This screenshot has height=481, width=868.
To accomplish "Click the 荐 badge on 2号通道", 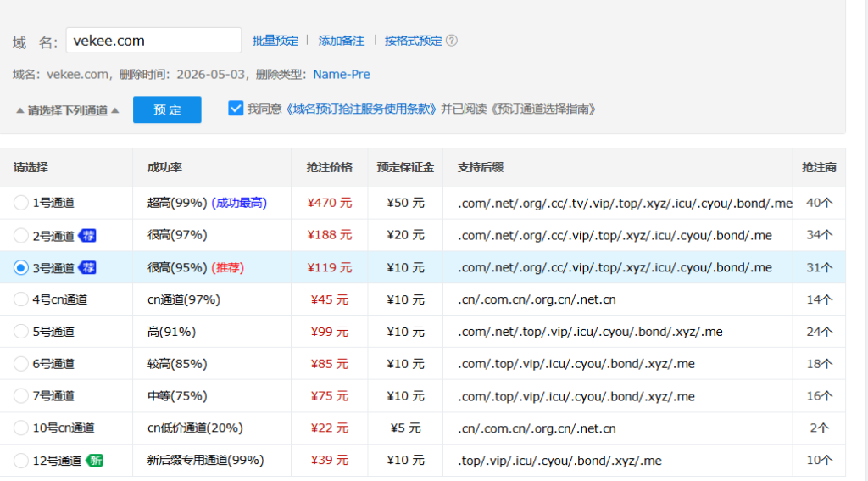I will [x=87, y=236].
